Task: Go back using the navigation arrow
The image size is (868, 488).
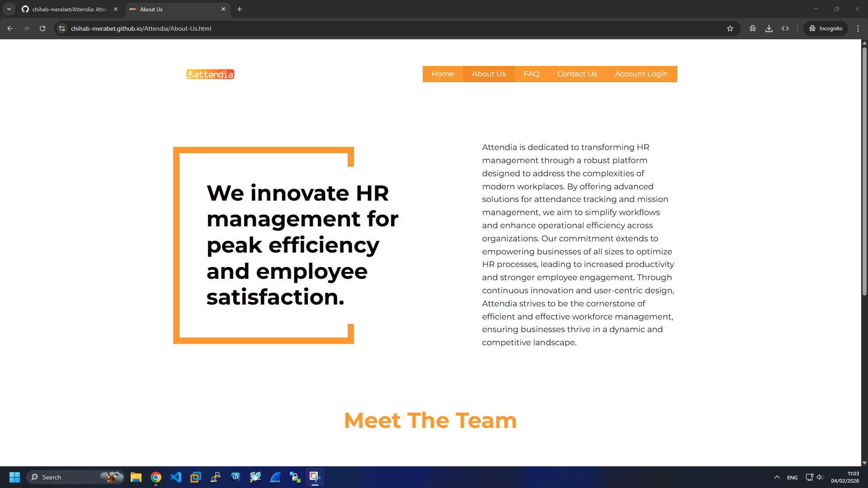Action: click(10, 28)
